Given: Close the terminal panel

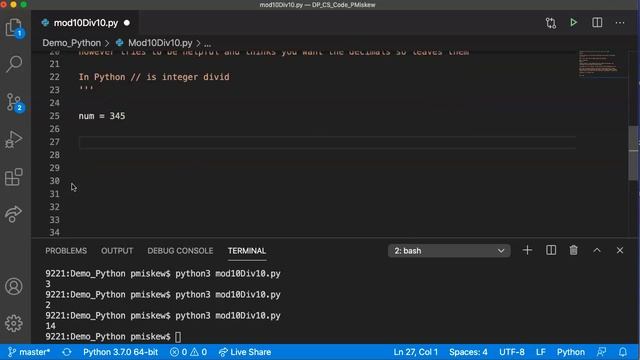Looking at the screenshot, I should pyautogui.click(x=620, y=250).
